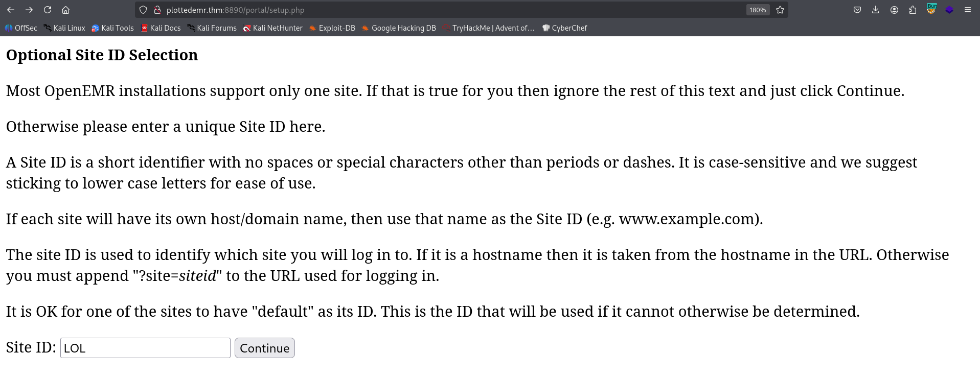
Task: Open the Exploit-DB bookmark
Action: 332,28
